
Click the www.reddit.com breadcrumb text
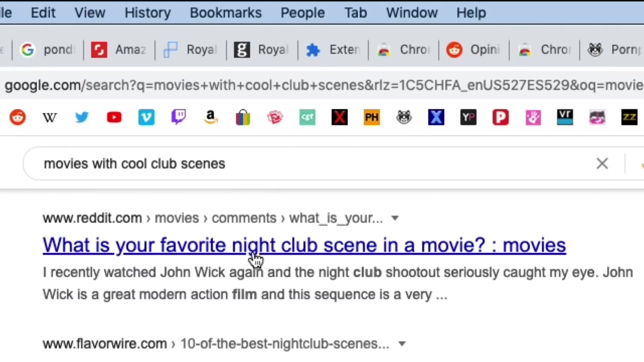coord(92,218)
